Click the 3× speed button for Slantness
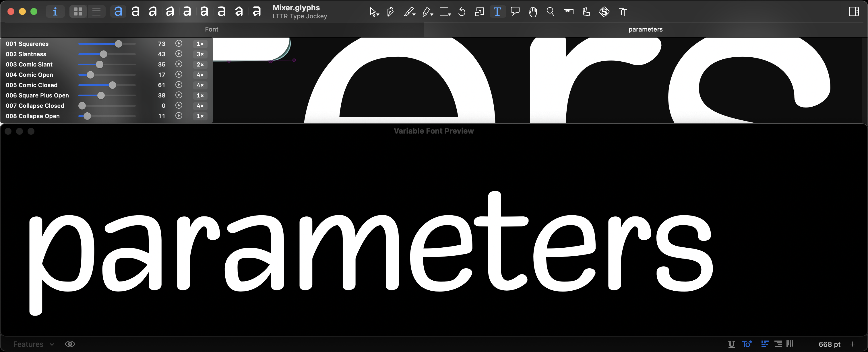This screenshot has height=352, width=868. tap(200, 54)
